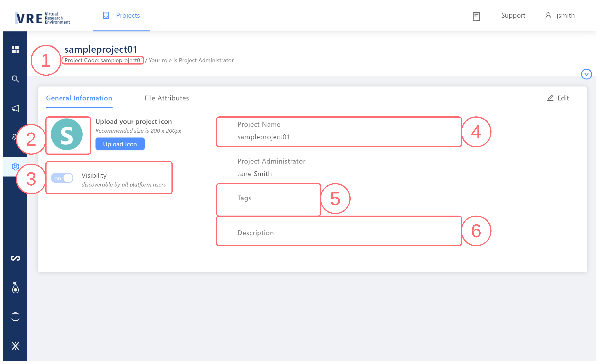Collapse the project header with the chevron
Viewport: 603px width, 364px height.
coord(586,74)
